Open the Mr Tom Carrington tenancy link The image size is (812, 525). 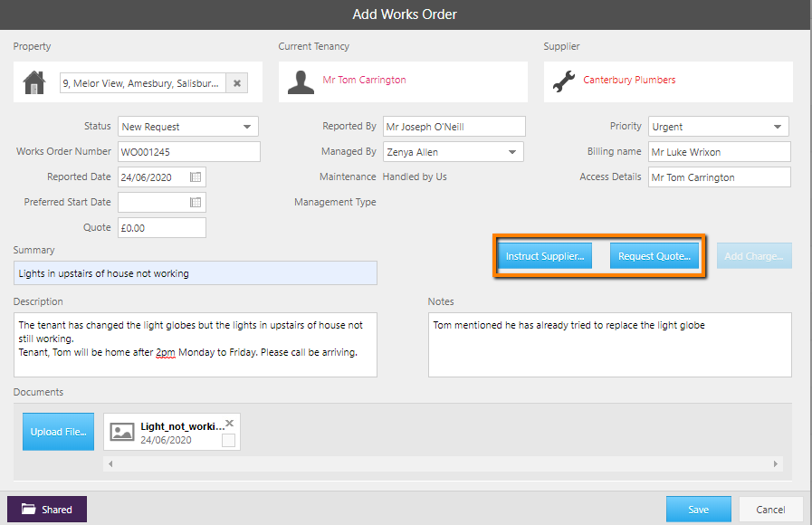364,80
